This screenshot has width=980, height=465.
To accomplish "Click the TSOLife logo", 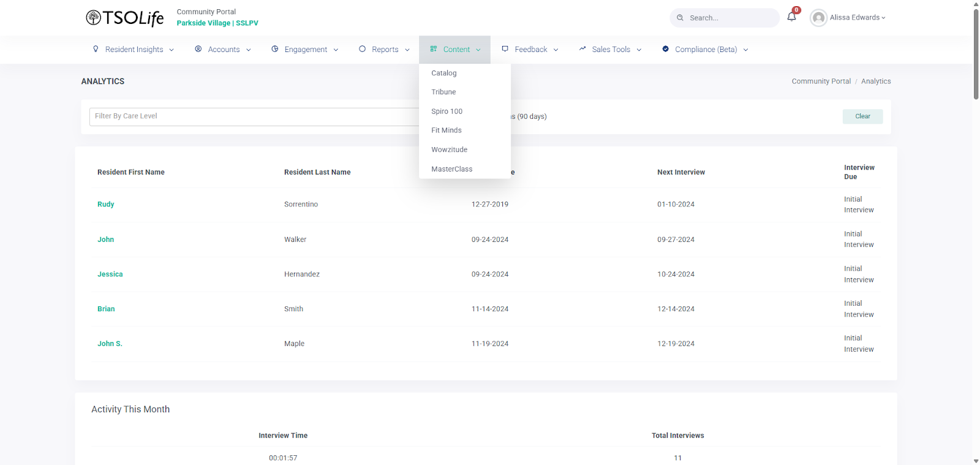I will [x=125, y=18].
